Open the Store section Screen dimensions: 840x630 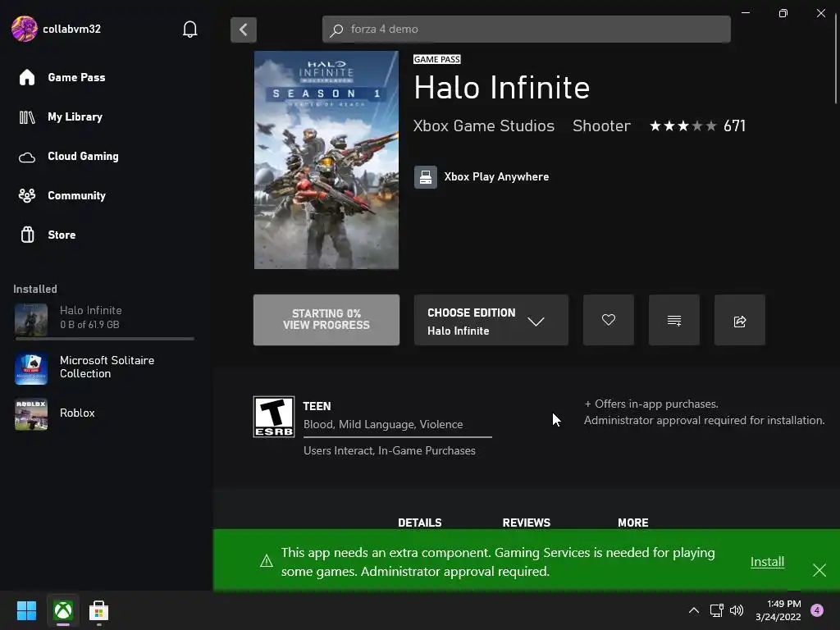[62, 235]
